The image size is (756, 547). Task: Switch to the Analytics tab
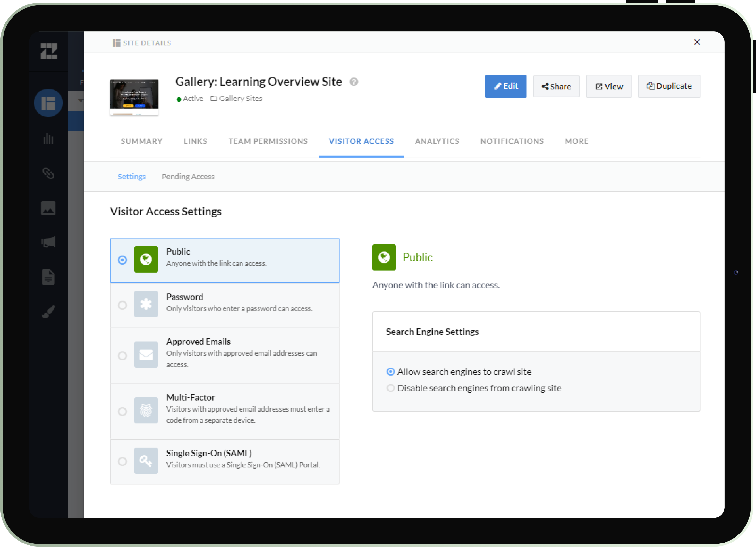(x=437, y=142)
